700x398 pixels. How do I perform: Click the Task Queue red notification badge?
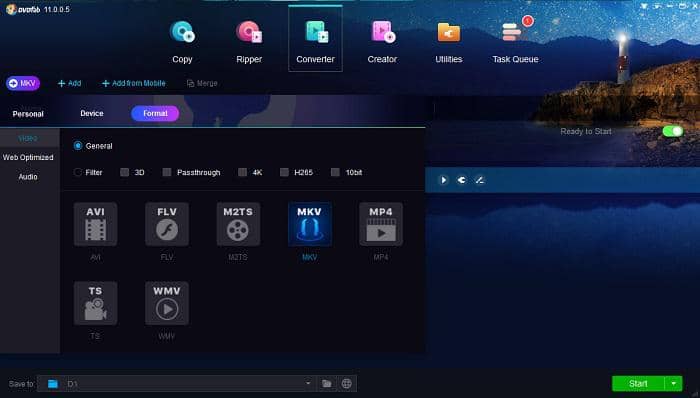528,21
